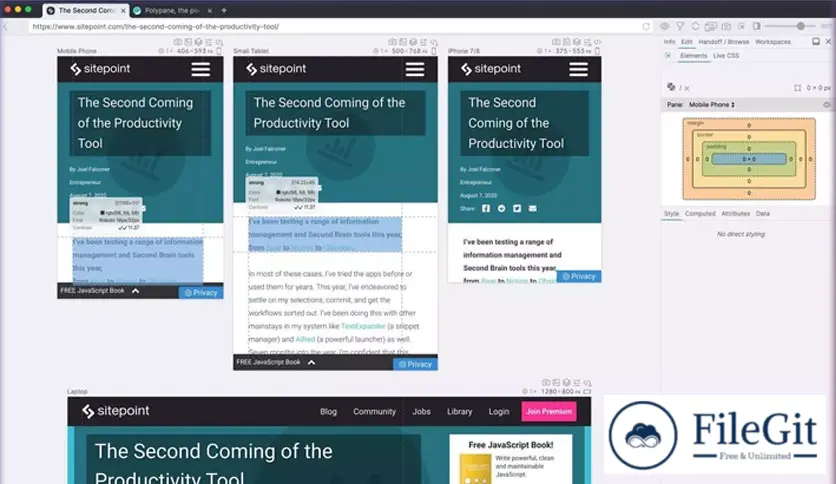
Task: Click the box model diagram center content area
Action: click(749, 159)
